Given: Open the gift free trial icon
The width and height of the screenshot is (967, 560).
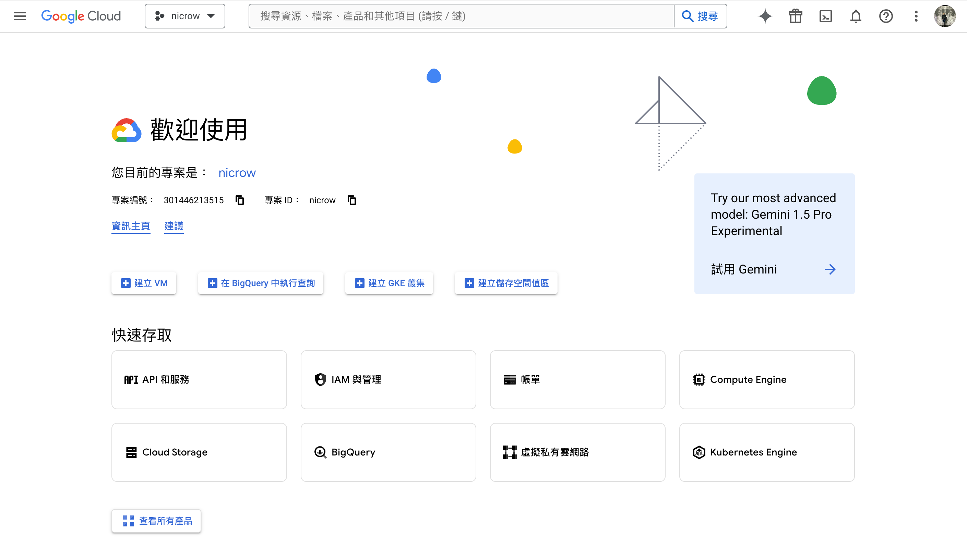Looking at the screenshot, I should coord(795,16).
